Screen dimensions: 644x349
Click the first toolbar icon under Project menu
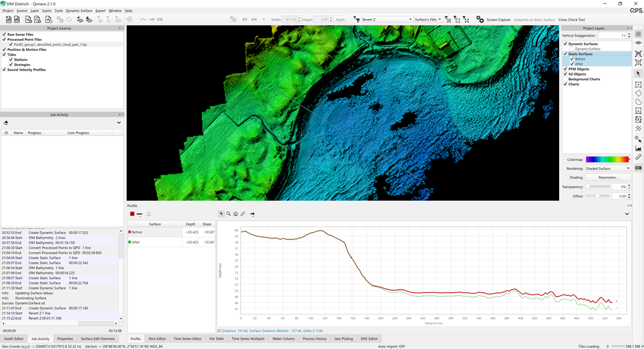[x=8, y=20]
